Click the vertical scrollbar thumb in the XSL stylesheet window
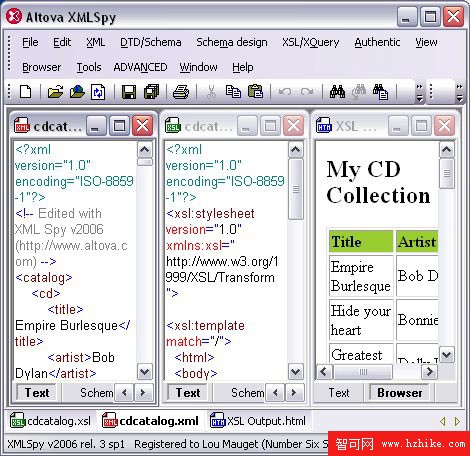This screenshot has width=470, height=456. (x=295, y=189)
